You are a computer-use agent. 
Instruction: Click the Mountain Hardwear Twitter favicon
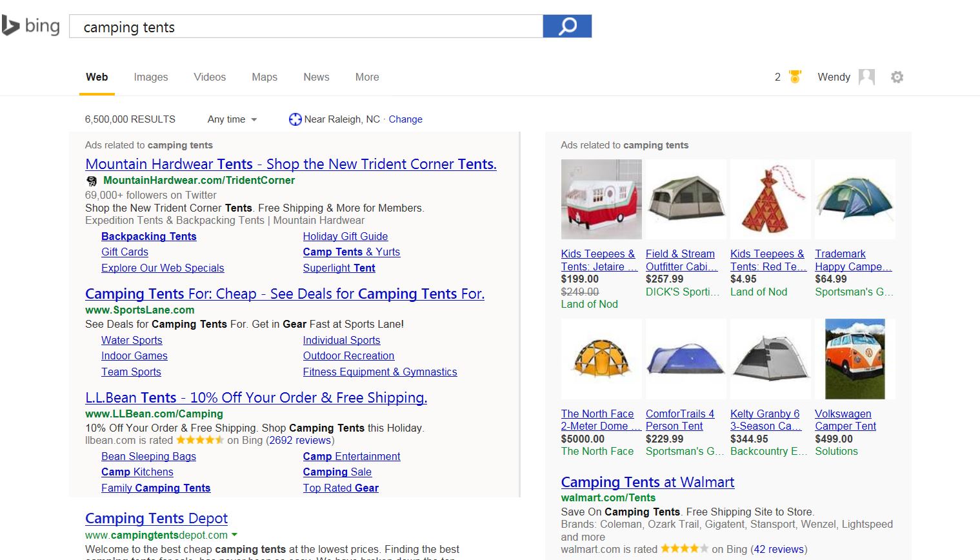[92, 181]
